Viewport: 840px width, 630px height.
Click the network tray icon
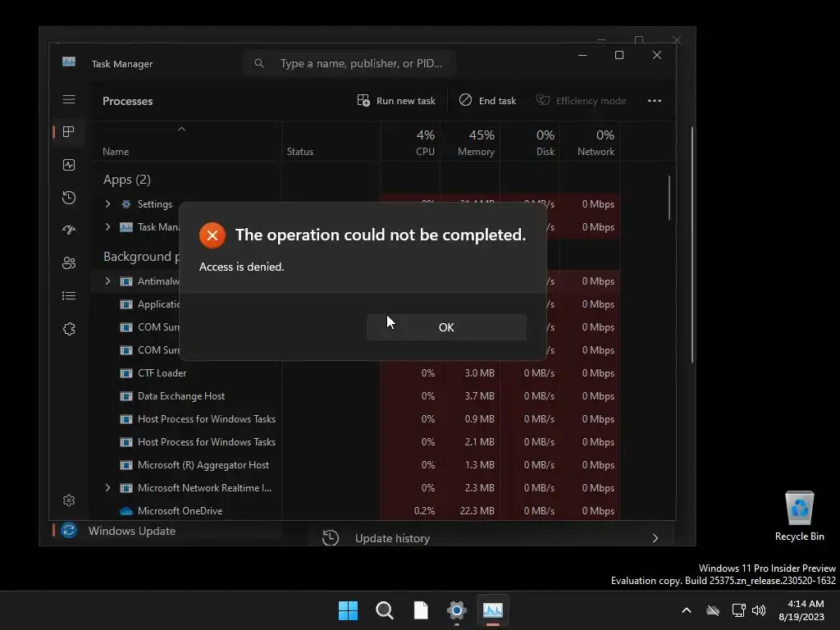739,610
